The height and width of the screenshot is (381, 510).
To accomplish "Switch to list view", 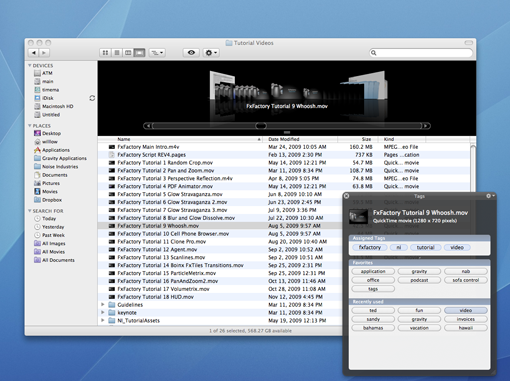I will [117, 53].
